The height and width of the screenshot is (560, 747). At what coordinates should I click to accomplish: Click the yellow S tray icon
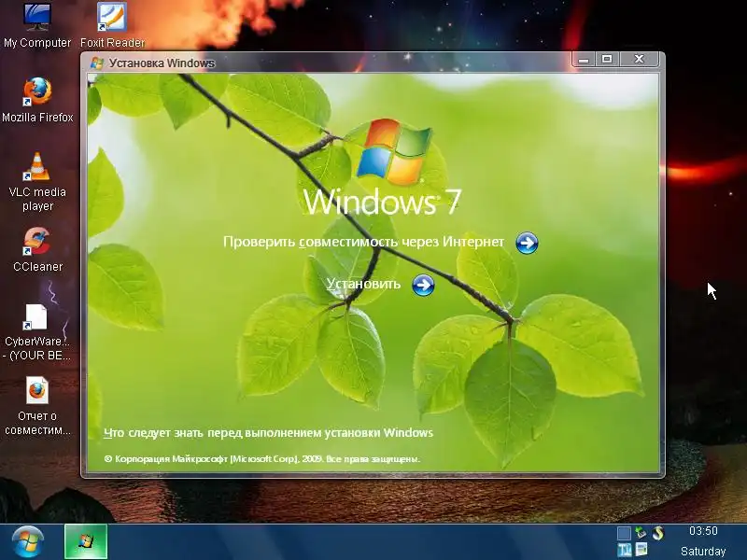(x=658, y=533)
